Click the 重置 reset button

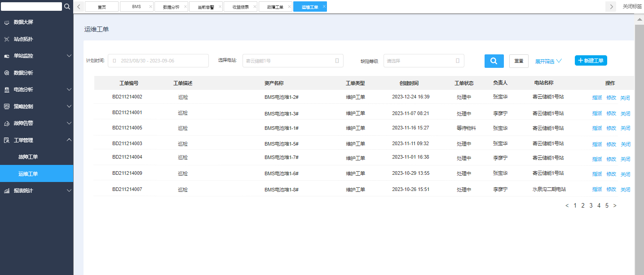(519, 61)
